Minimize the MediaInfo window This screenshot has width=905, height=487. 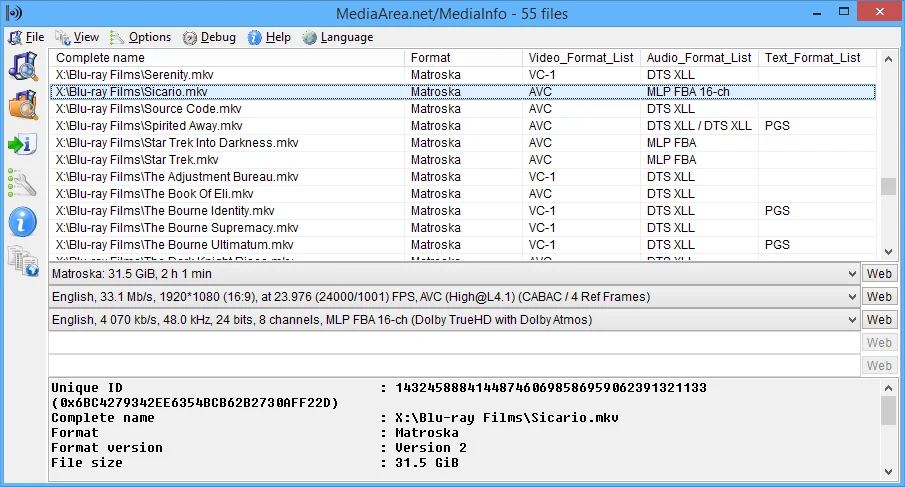(817, 12)
